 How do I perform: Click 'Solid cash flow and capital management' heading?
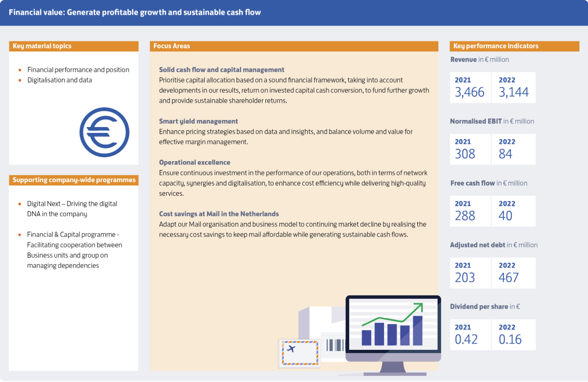tap(221, 70)
